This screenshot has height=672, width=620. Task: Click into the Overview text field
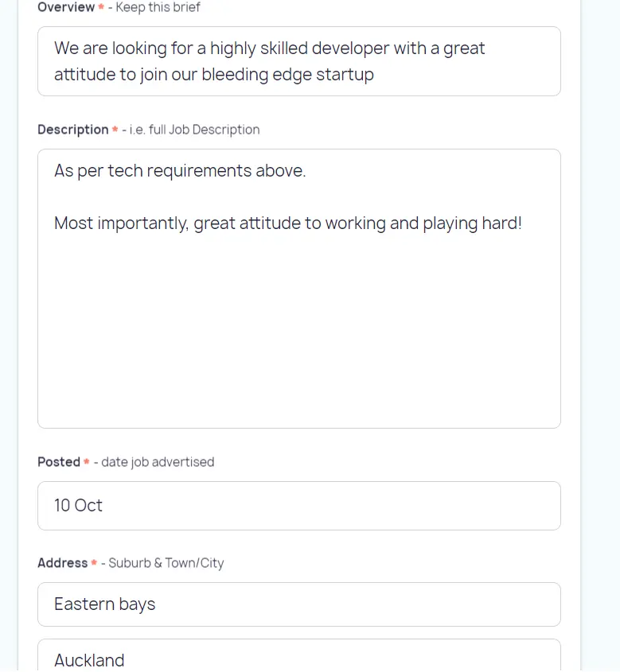[298, 61]
